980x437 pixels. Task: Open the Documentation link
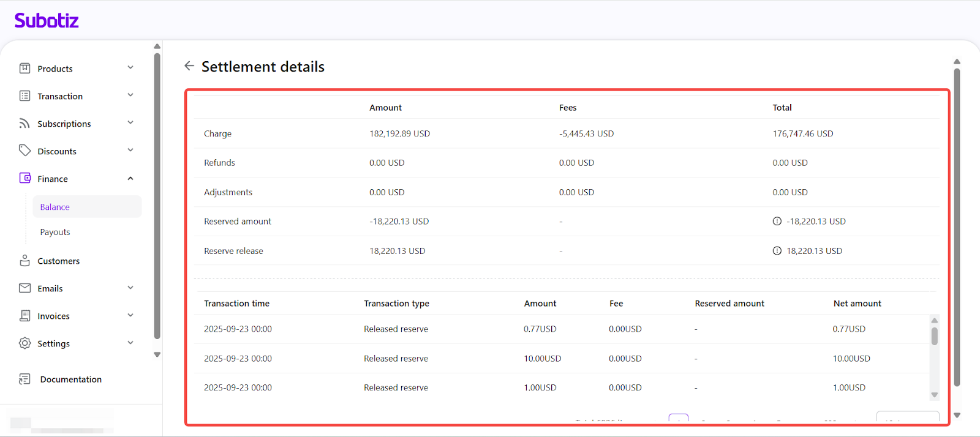point(70,379)
